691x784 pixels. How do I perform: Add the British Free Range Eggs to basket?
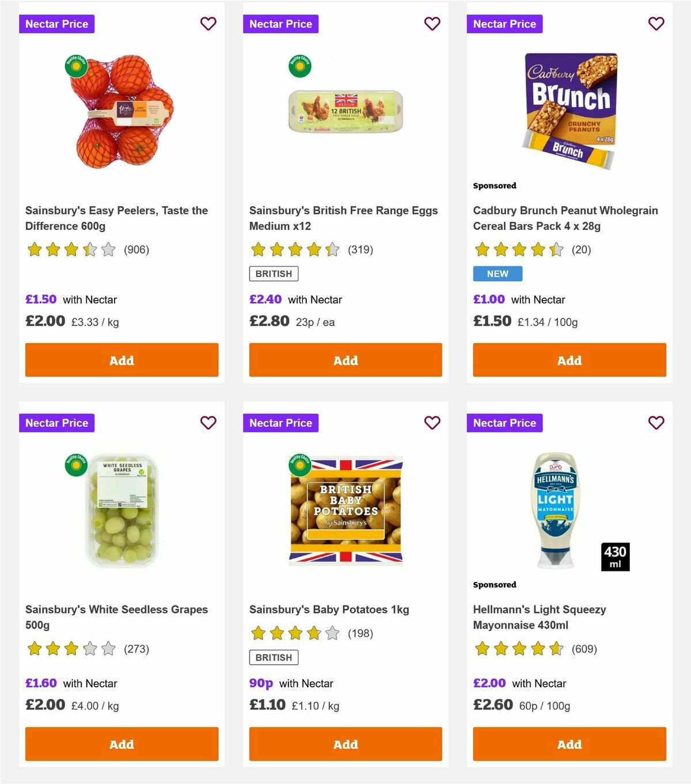[x=345, y=359]
